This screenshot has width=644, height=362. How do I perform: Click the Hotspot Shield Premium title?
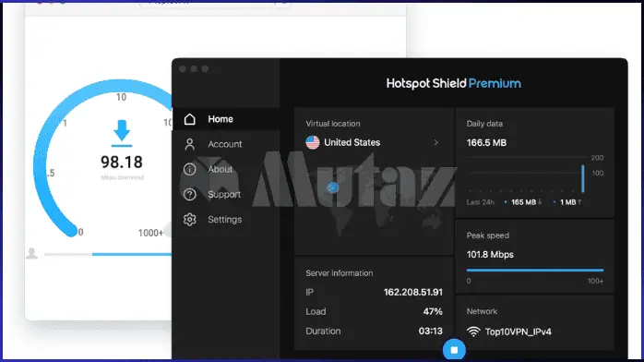453,84
